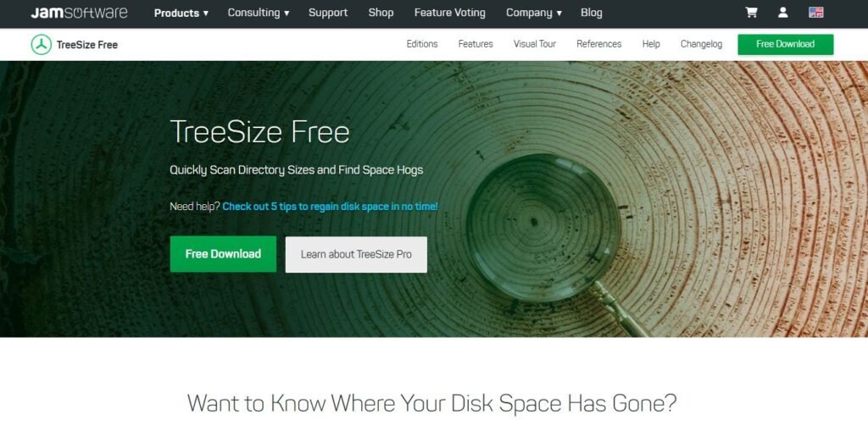Click Free Download button in sub-navigation bar
The image size is (868, 426).
coord(786,44)
